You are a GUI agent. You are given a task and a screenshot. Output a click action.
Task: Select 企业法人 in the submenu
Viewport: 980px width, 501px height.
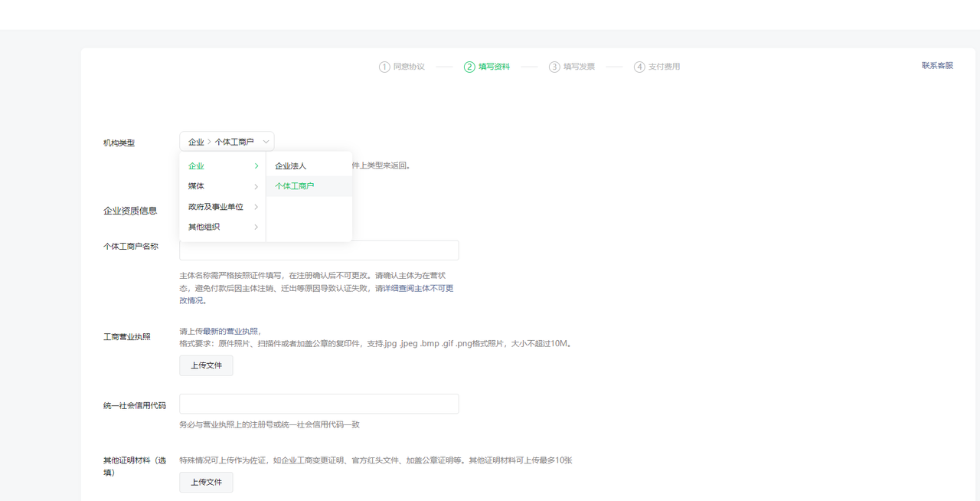point(291,165)
